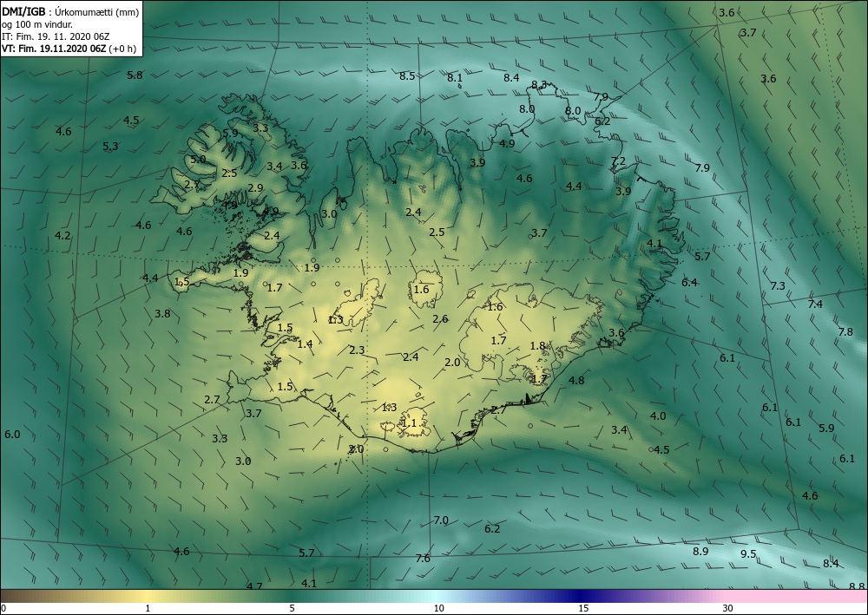Click the 8.5 value north of Iceland
Viewport: 868px width, 615px height.
pyautogui.click(x=407, y=75)
